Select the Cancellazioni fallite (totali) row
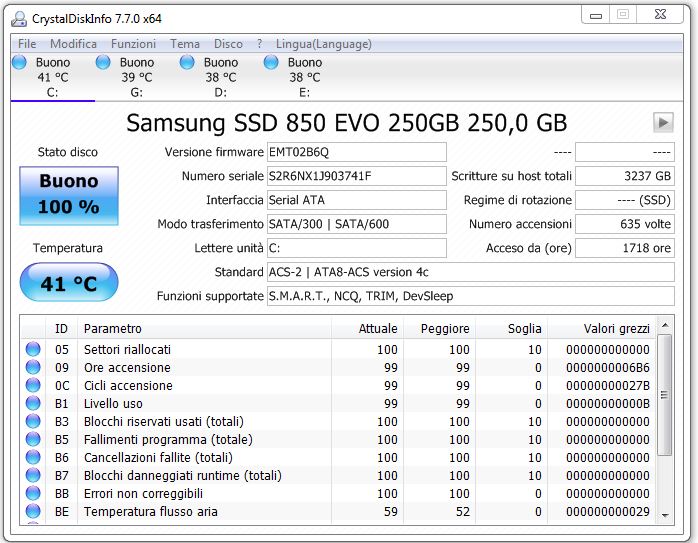The image size is (698, 543). [338, 458]
